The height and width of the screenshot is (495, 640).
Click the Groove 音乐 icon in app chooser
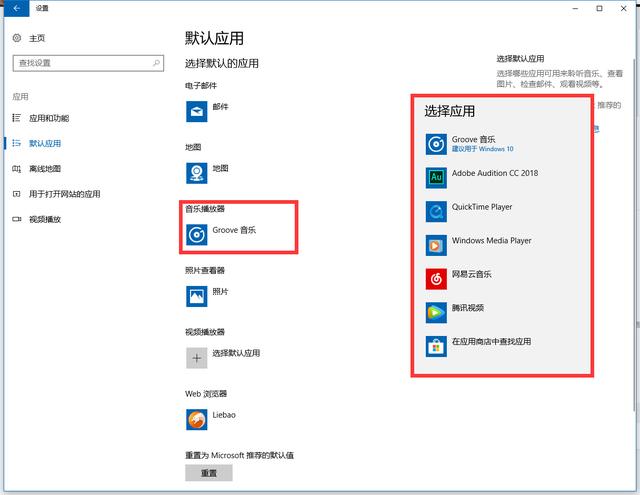click(436, 144)
